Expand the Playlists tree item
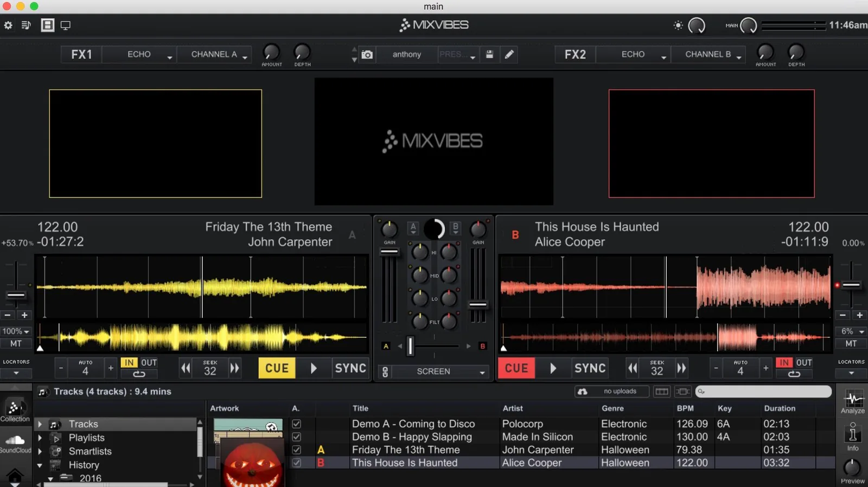 coord(40,437)
